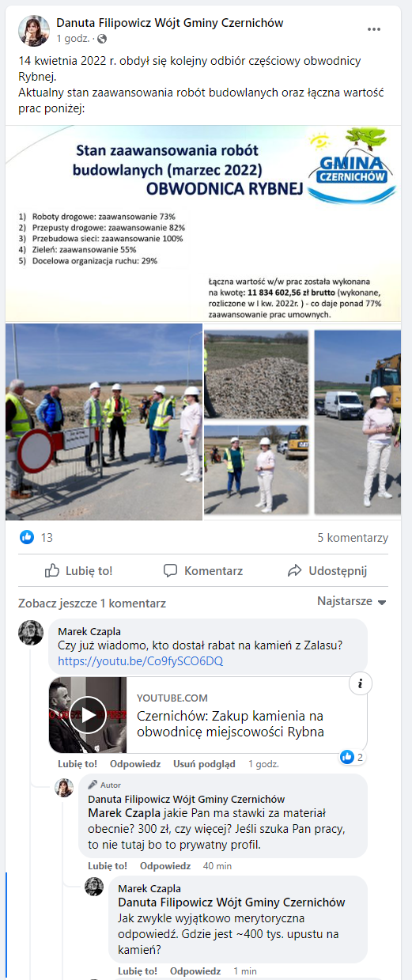This screenshot has width=412, height=980.
Task: Click the Komentarz action button
Action: [203, 570]
